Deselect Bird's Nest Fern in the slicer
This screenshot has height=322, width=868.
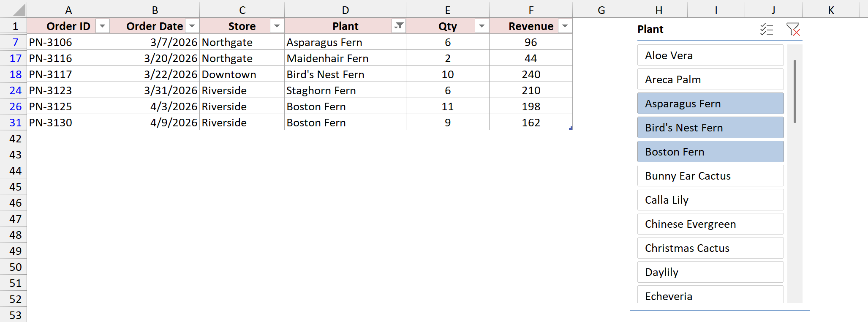tap(710, 128)
